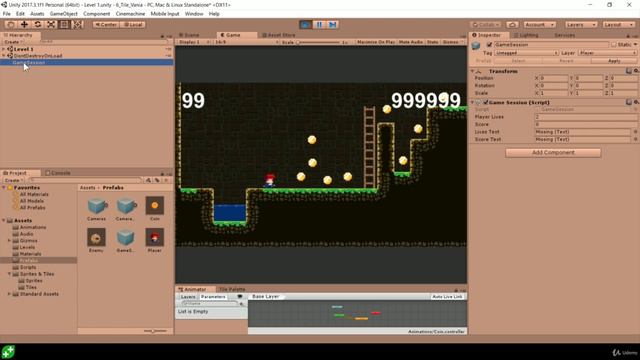Open the GameObject menu
Image resolution: width=640 pixels, height=360 pixels.
63,14
